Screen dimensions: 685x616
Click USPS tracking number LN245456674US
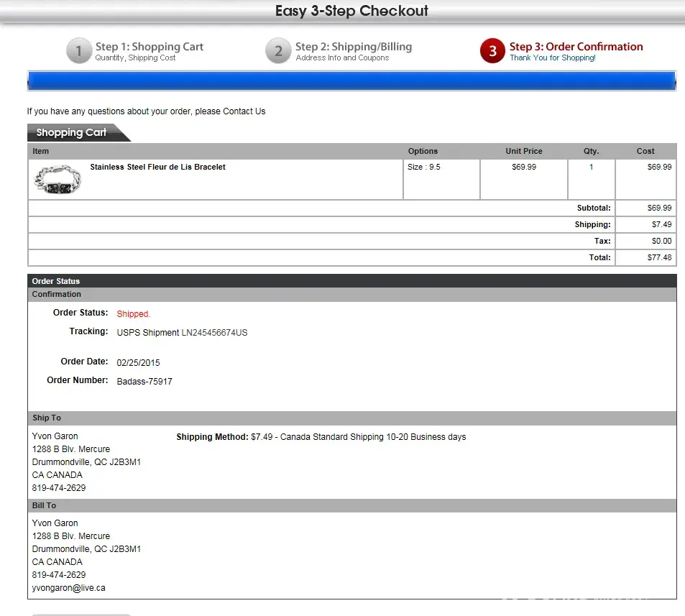coord(214,333)
